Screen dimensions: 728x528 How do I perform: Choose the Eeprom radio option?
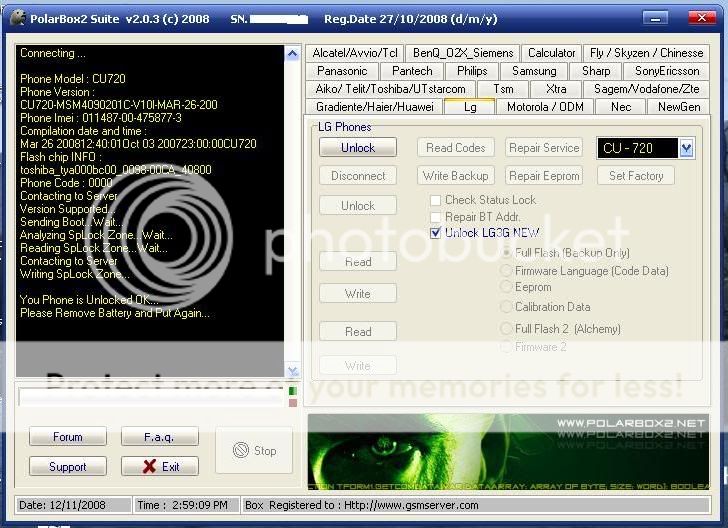coord(506,287)
